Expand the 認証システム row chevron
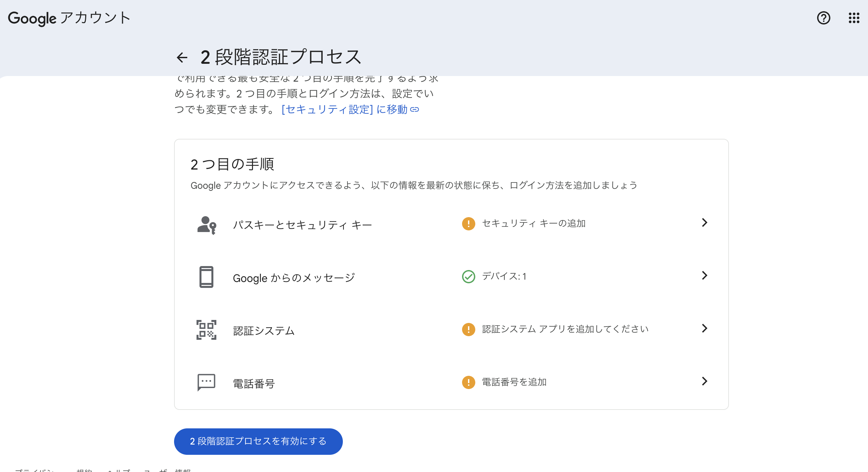The image size is (868, 472). pos(704,328)
